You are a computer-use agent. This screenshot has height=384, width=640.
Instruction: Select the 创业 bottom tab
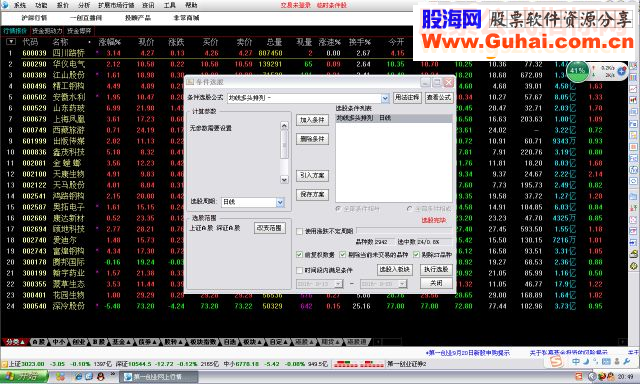point(79,342)
